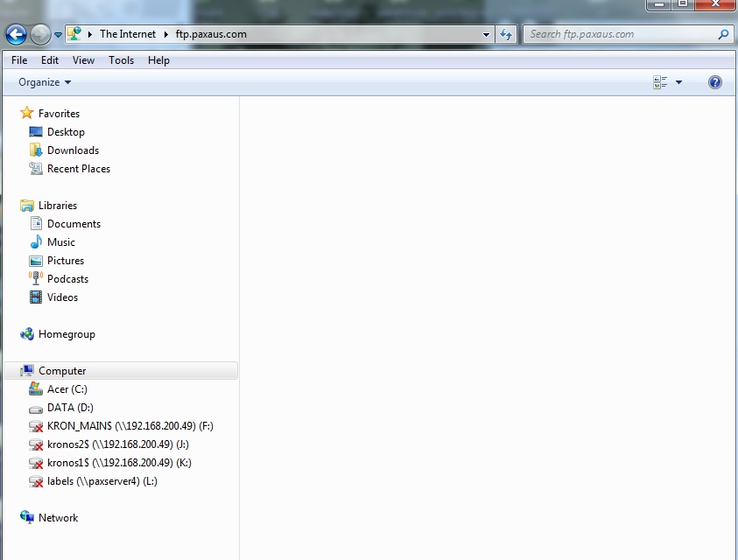Open the Help menu
738x560 pixels.
[158, 60]
